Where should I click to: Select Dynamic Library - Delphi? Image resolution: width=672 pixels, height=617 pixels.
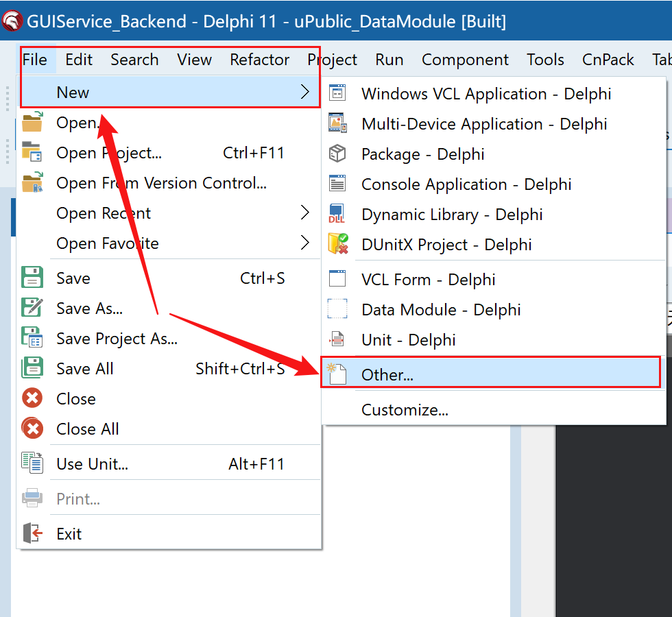[x=494, y=214]
